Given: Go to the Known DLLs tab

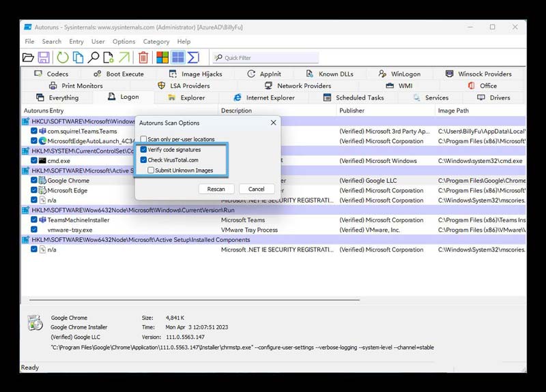Looking at the screenshot, I should point(330,74).
